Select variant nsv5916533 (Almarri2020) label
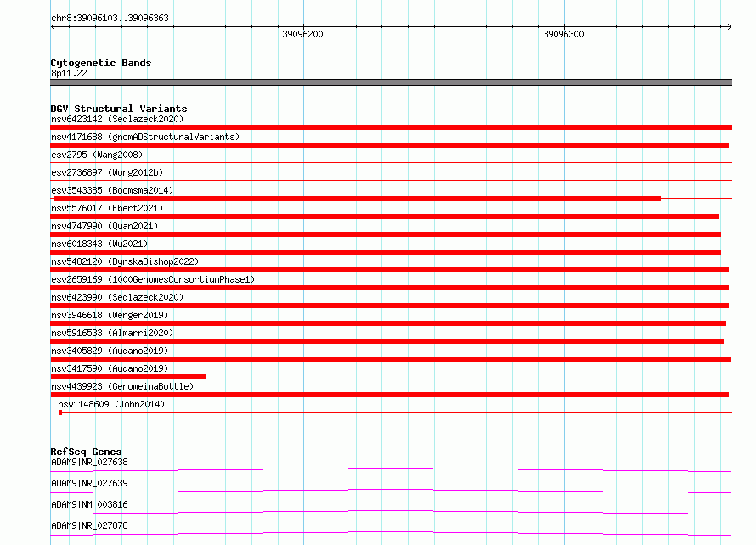 pyautogui.click(x=112, y=333)
